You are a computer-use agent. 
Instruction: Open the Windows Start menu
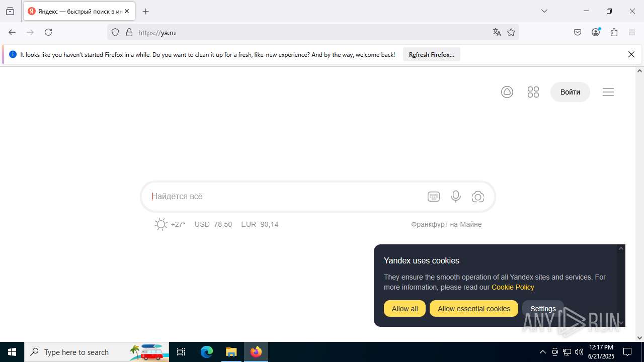pyautogui.click(x=12, y=352)
